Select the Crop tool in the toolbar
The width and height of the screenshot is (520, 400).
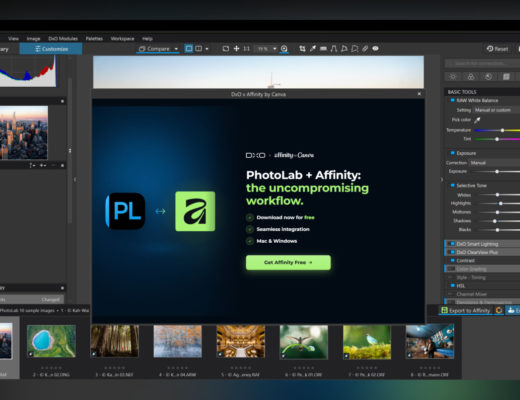point(302,49)
